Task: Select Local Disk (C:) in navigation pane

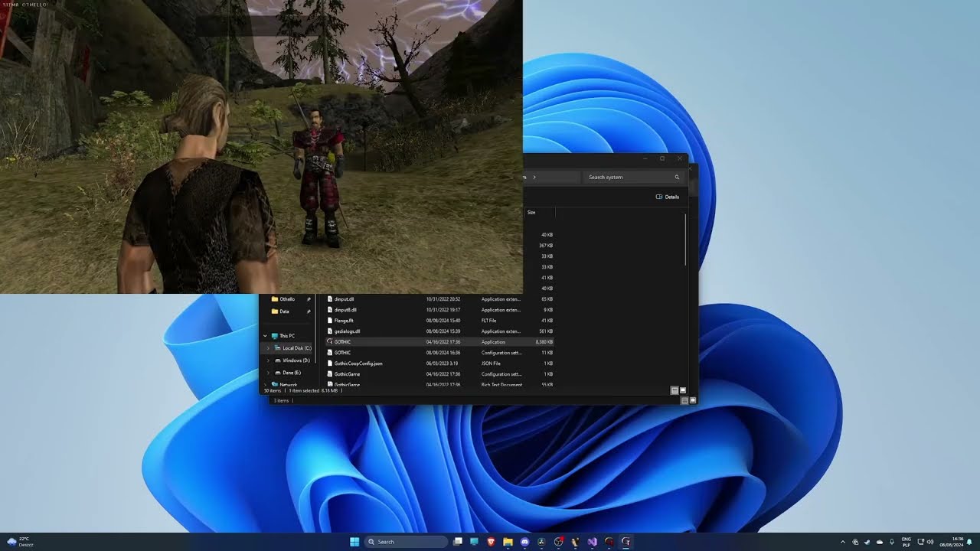Action: [292, 348]
